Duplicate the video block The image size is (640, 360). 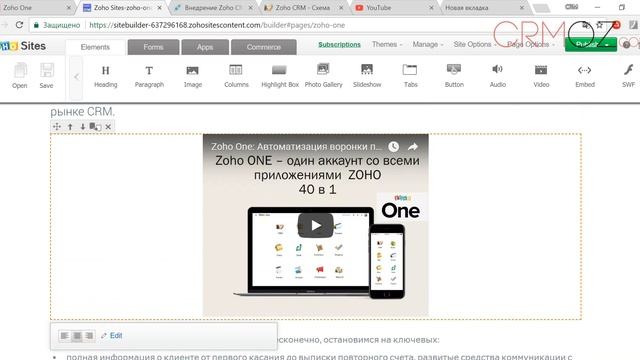[95, 127]
